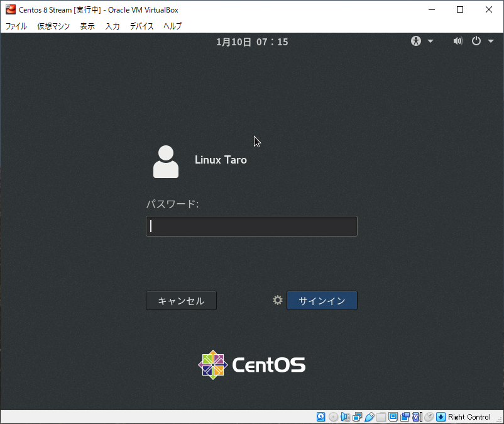Click the display status icon in status bar

(394, 417)
